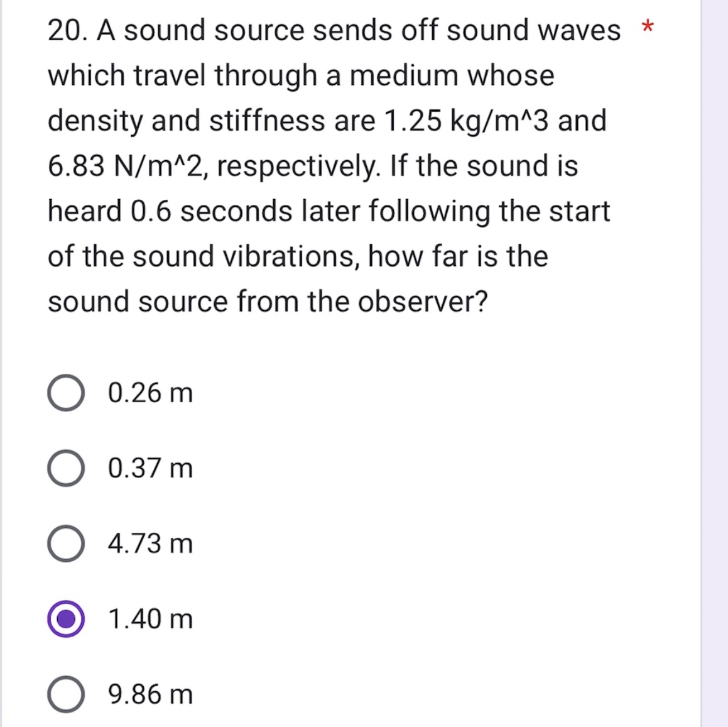Click the 0.37 m option label text
Screen dimensions: 728x727
[149, 469]
